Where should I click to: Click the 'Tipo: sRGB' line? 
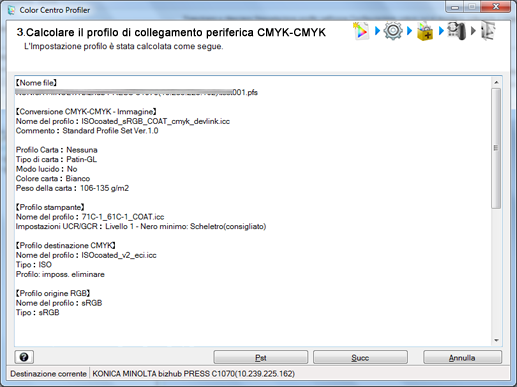point(37,313)
